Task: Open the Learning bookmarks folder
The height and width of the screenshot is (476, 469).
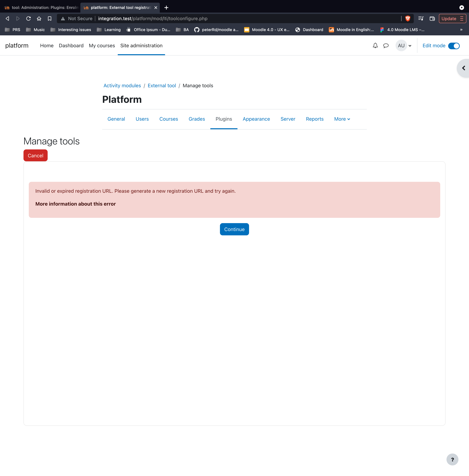Action: 109,30
